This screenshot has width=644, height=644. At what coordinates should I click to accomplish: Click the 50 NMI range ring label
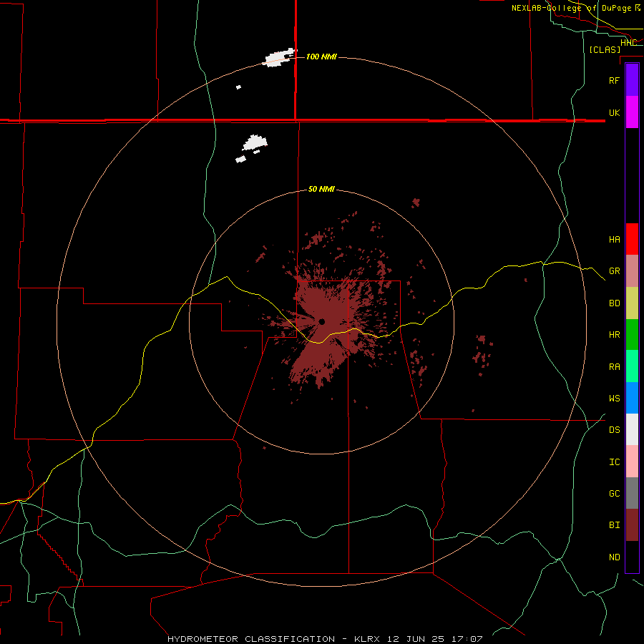click(x=321, y=189)
